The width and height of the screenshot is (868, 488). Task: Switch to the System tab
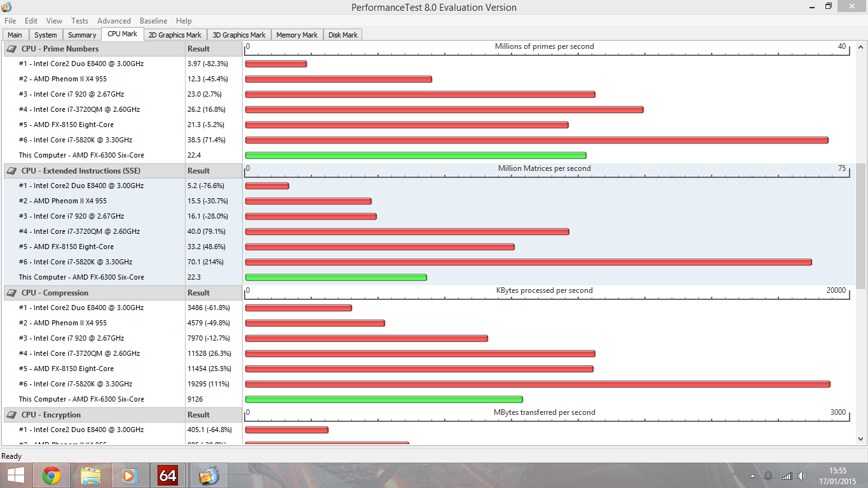click(45, 35)
